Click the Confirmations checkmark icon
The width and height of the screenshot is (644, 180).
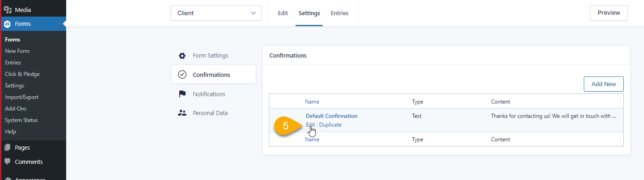(182, 75)
